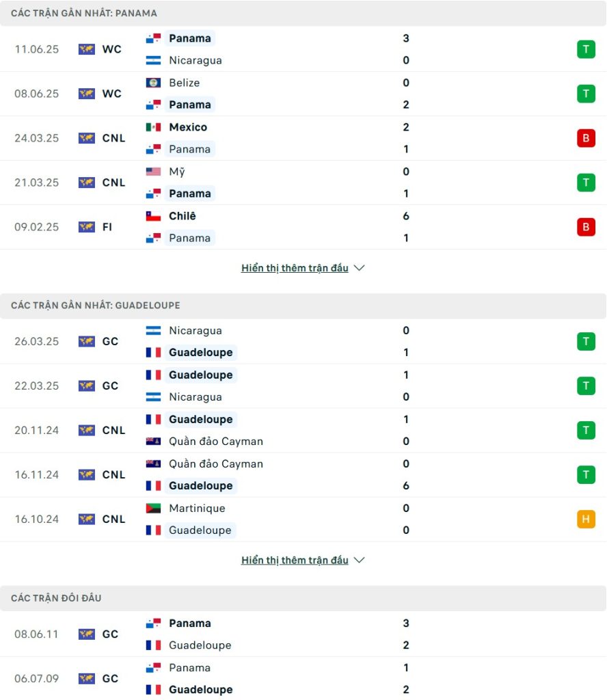Click the Belize flag icon

pyautogui.click(x=153, y=83)
